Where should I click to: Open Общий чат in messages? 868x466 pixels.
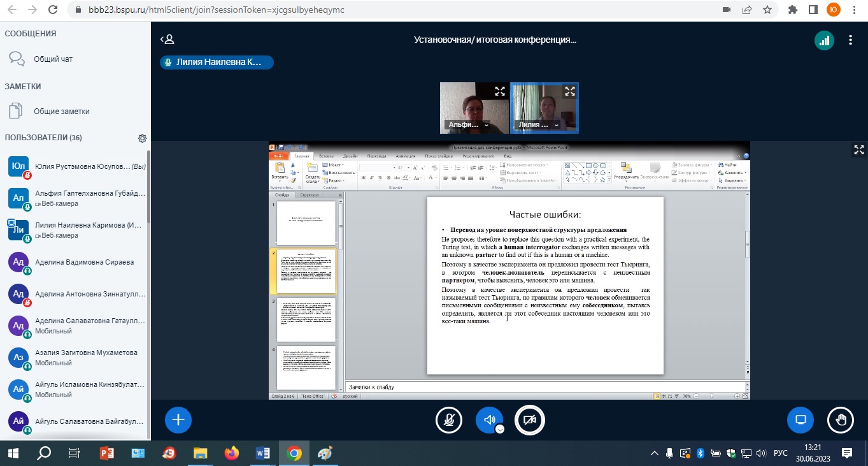click(x=53, y=59)
